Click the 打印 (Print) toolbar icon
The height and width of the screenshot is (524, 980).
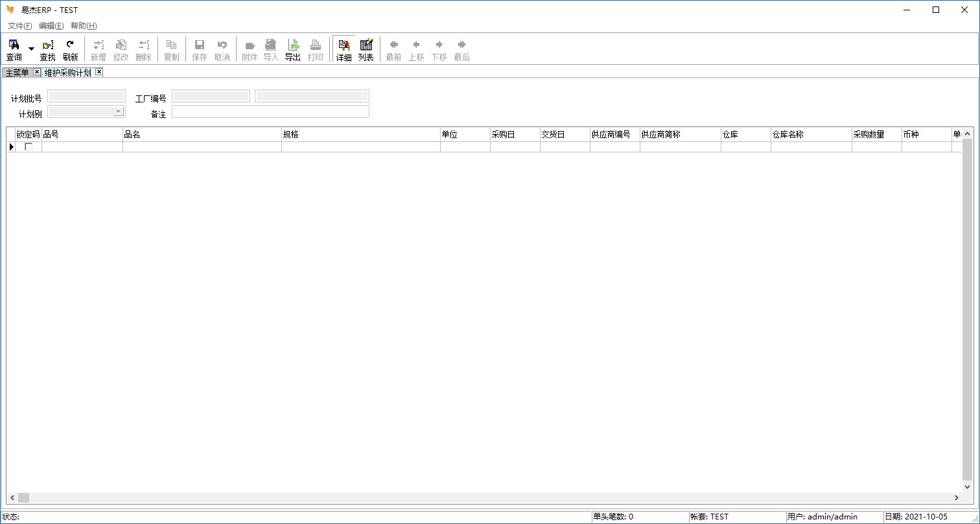pyautogui.click(x=316, y=49)
